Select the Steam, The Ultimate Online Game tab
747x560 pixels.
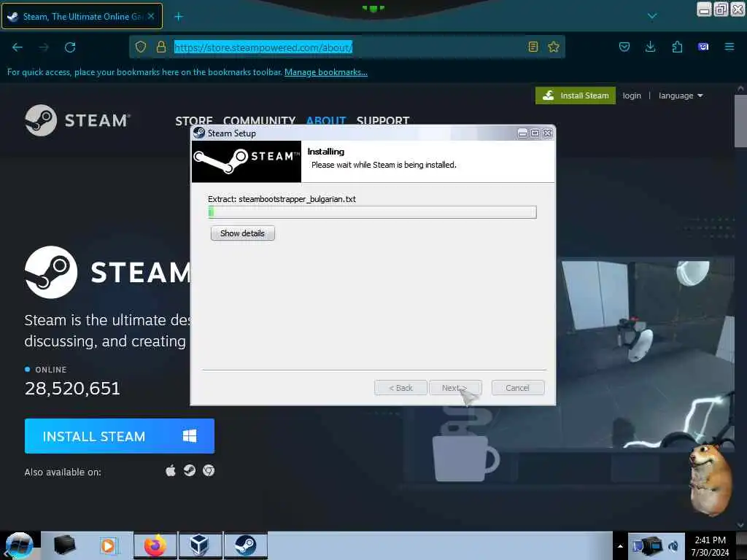pos(82,16)
